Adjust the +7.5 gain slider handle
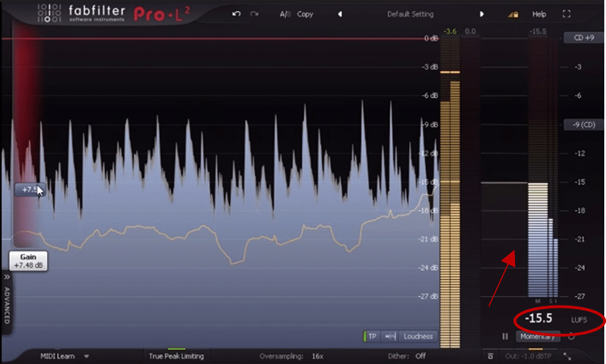 tap(29, 190)
